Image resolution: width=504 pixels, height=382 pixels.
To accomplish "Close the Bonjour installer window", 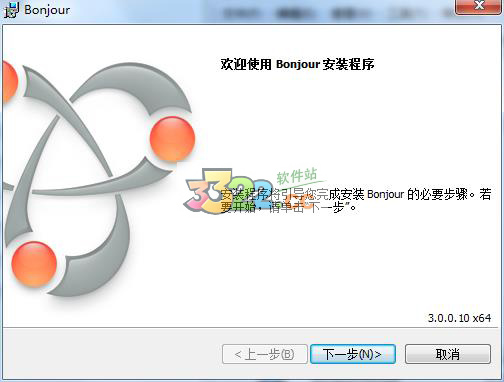I will pyautogui.click(x=479, y=7).
